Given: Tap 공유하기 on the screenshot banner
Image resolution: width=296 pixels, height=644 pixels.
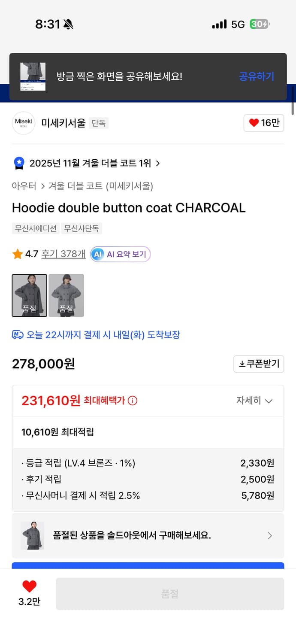Looking at the screenshot, I should point(257,76).
